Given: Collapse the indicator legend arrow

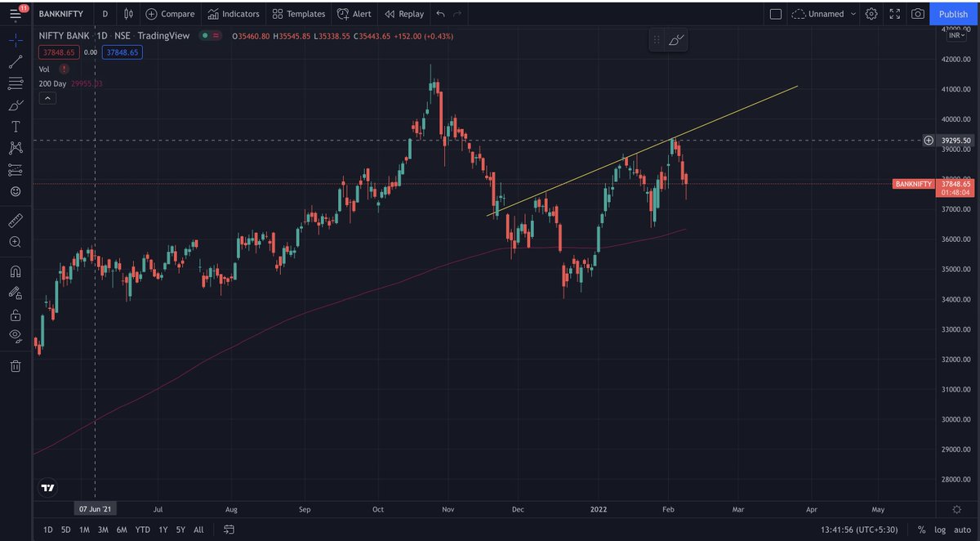Looking at the screenshot, I should click(47, 98).
